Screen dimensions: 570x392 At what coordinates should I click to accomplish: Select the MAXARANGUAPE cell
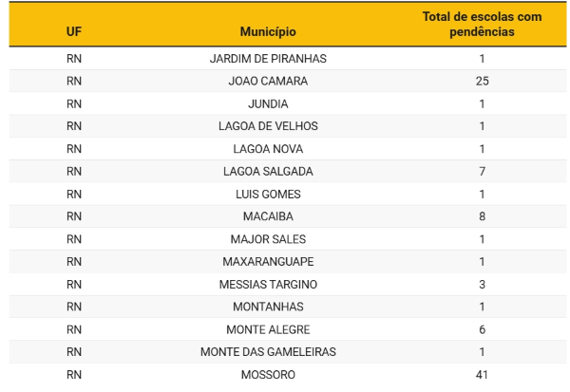coord(268,262)
